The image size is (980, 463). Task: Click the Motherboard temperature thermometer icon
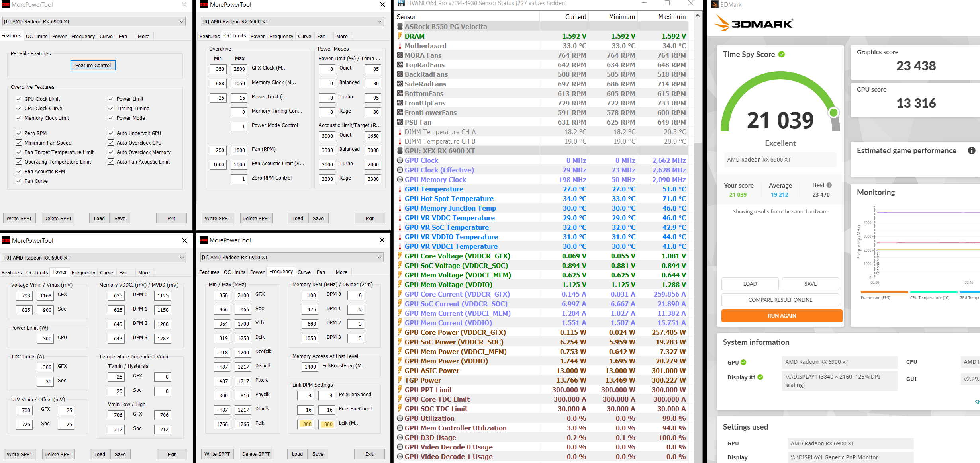399,45
